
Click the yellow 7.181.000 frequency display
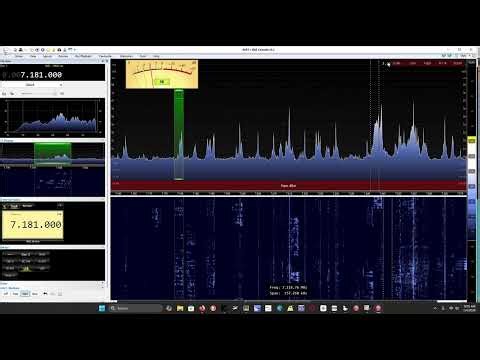(x=33, y=224)
